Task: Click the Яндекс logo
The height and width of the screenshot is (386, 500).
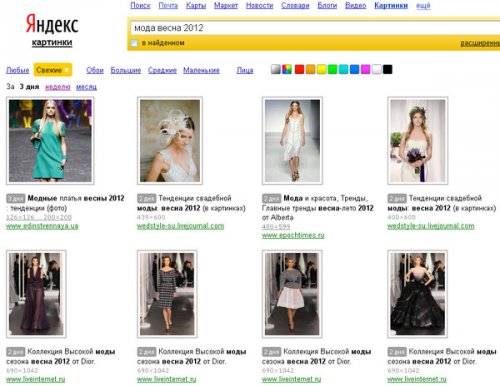Action: tap(52, 24)
